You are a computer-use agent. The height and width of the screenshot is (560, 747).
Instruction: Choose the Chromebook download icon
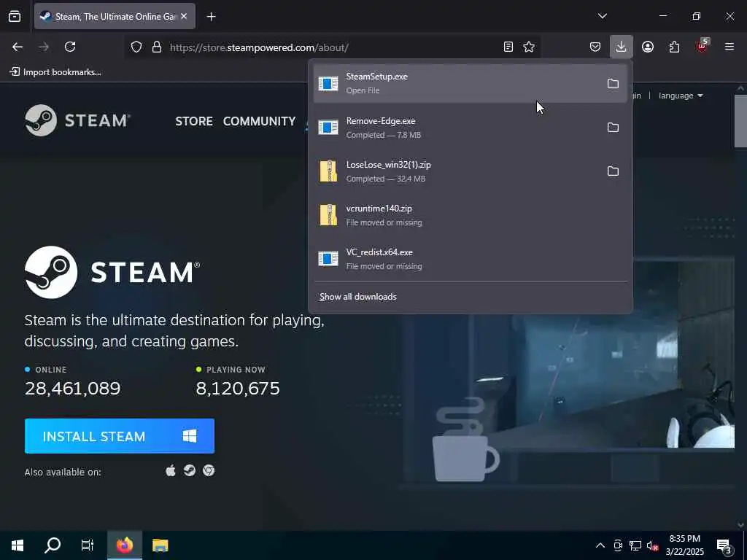pos(209,471)
